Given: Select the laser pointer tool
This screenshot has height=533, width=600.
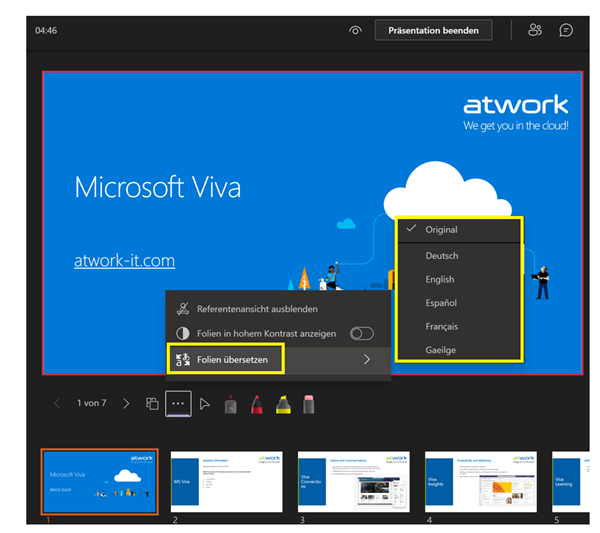Looking at the screenshot, I should pos(232,404).
